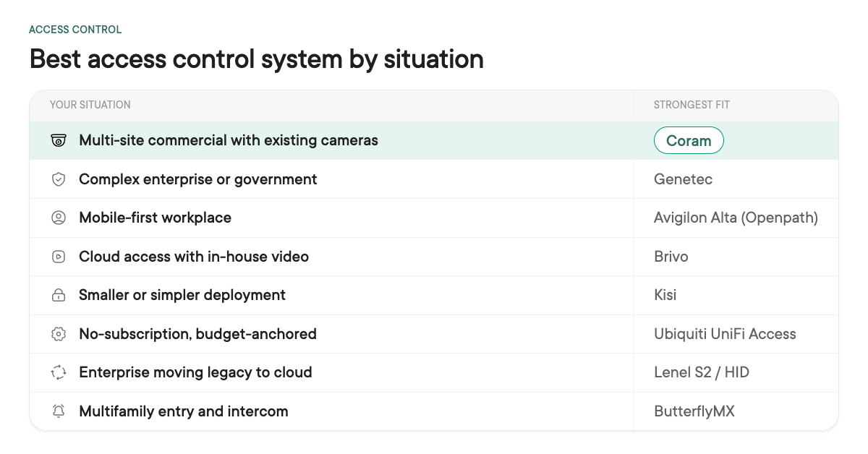Screen dimensions: 868x454
Task: Click the Lenel S2 / HID entry
Action: (702, 372)
